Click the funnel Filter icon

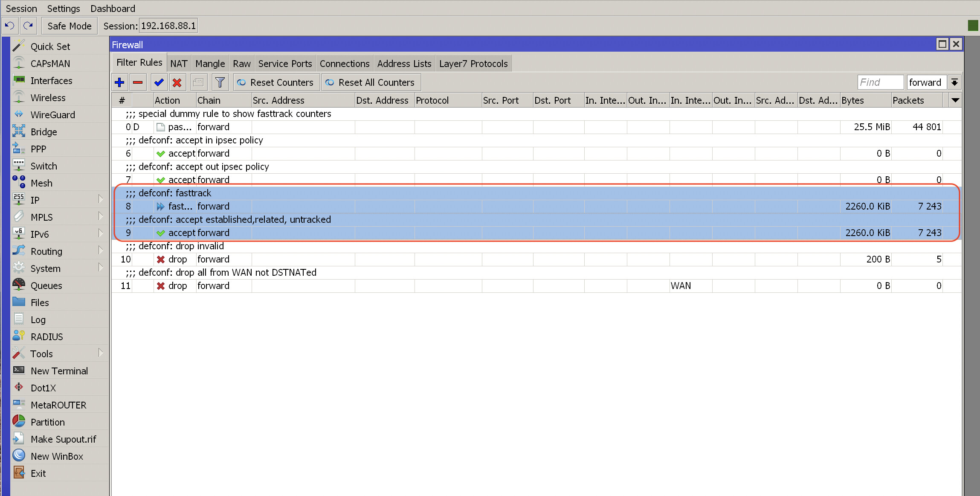[220, 82]
